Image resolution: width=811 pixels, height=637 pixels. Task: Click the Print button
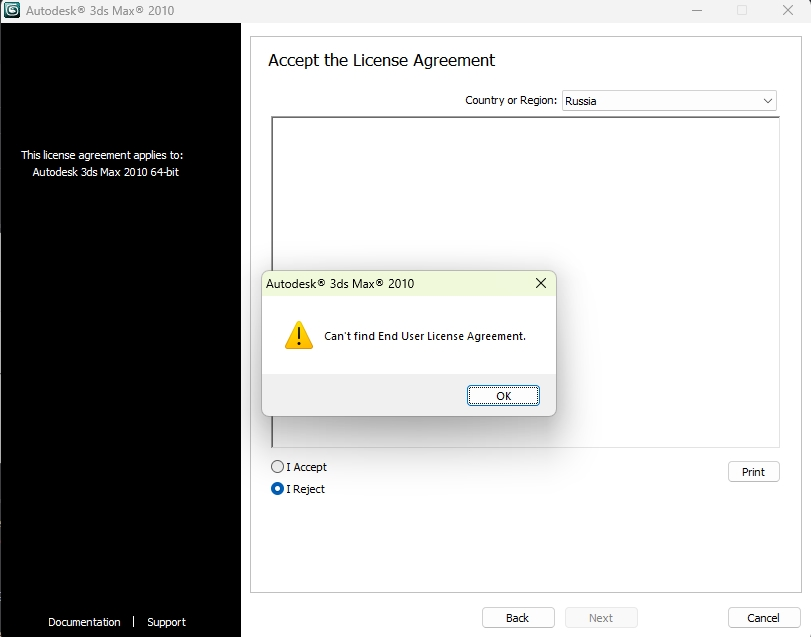pyautogui.click(x=753, y=472)
